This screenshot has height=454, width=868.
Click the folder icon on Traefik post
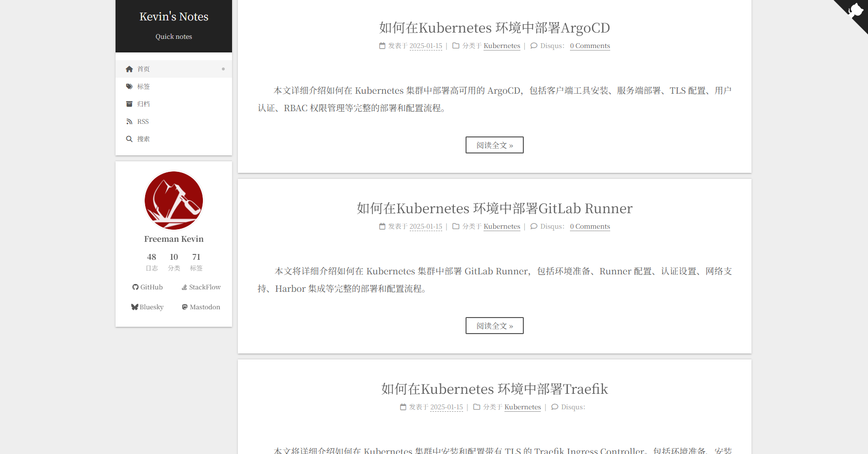tap(477, 407)
